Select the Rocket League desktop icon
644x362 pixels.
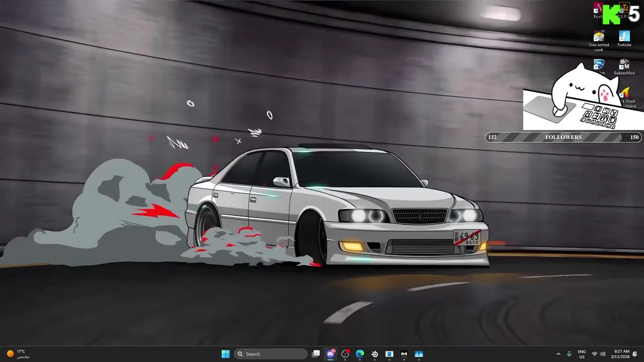599,64
